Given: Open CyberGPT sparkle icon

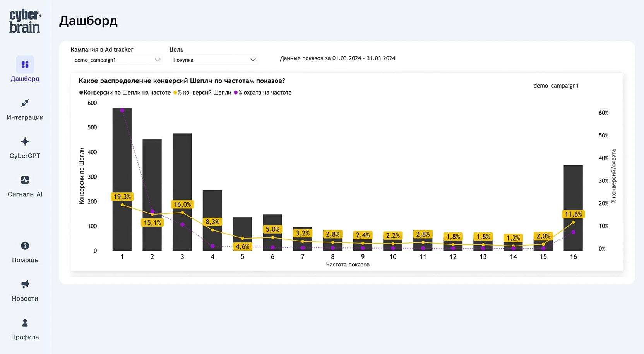Looking at the screenshot, I should click(25, 141).
